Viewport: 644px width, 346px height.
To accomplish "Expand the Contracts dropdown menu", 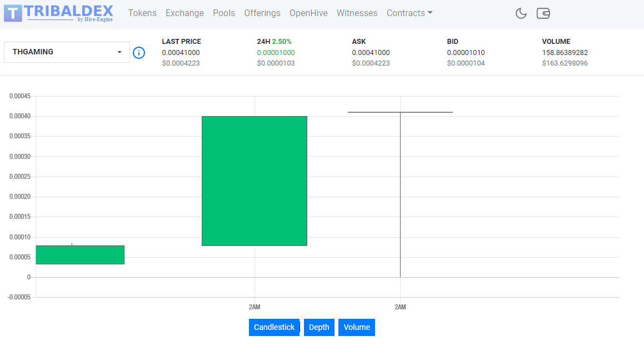I will [x=410, y=13].
